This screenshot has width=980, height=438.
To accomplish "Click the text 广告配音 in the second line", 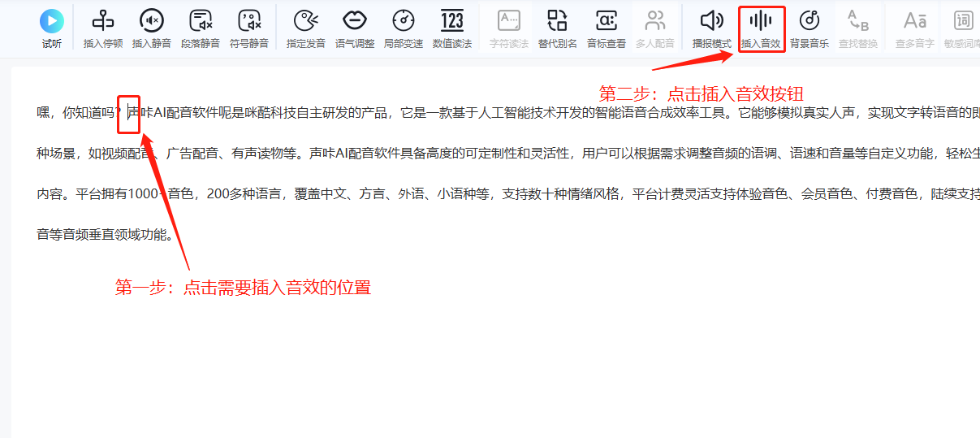I will pos(192,152).
